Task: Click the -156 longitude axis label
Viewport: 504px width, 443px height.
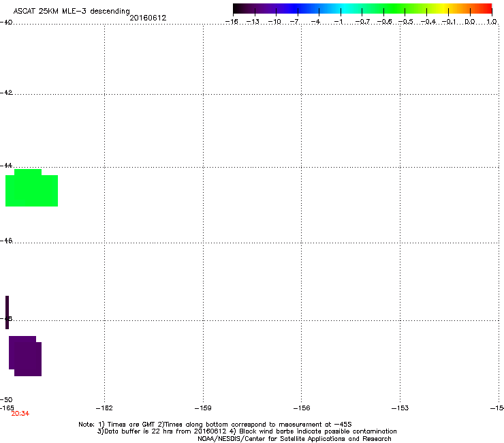Action: pos(302,408)
